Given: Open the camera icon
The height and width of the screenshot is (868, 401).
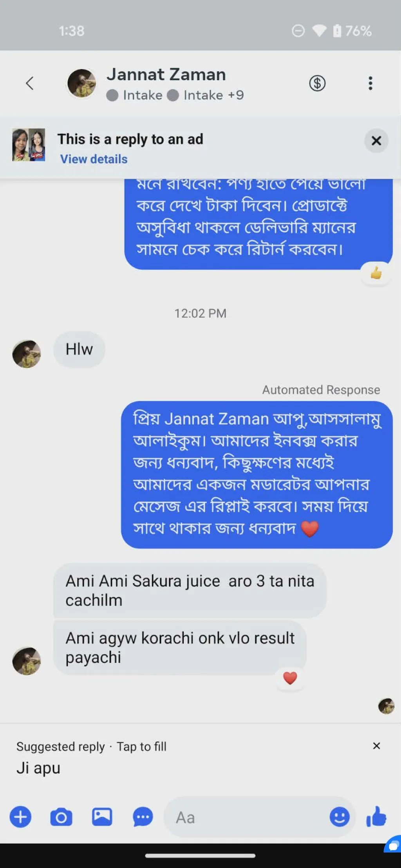Looking at the screenshot, I should point(61,817).
